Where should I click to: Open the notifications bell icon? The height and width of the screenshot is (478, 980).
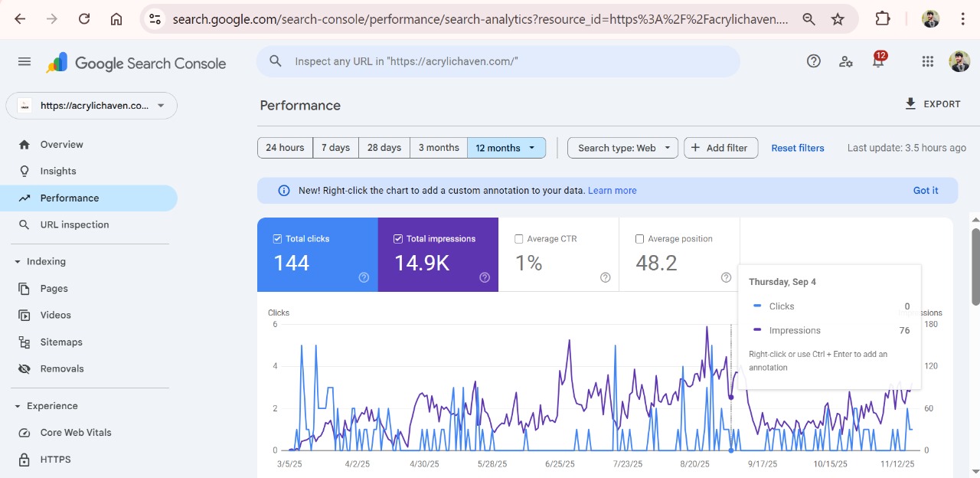[878, 62]
